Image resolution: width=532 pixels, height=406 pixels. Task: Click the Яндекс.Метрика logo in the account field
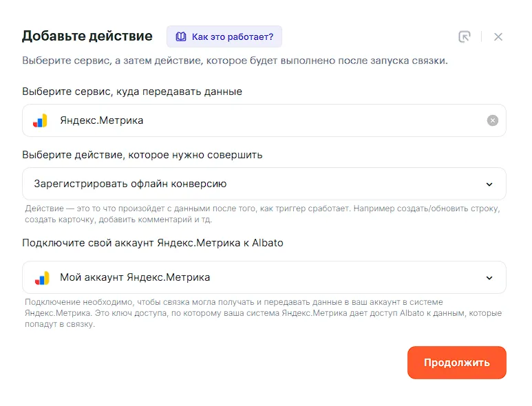tap(41, 277)
